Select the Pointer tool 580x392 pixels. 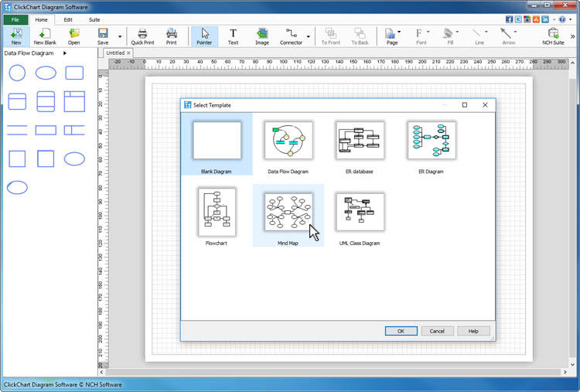(x=204, y=36)
